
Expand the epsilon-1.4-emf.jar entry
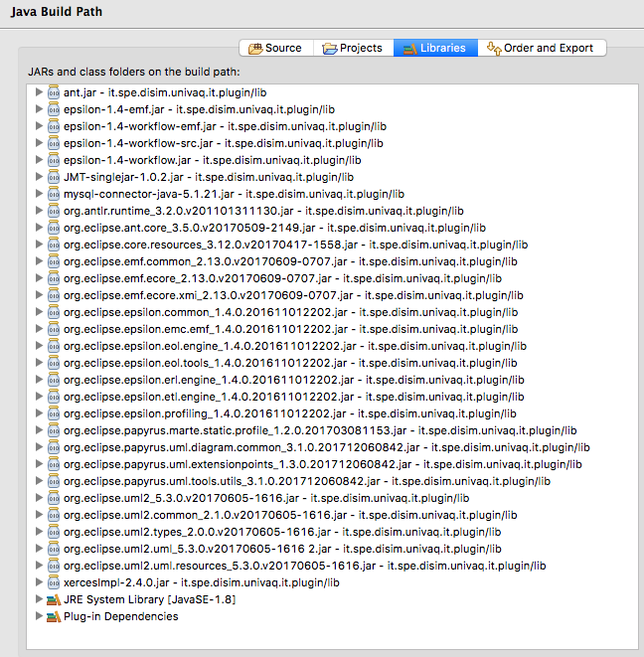[39, 109]
